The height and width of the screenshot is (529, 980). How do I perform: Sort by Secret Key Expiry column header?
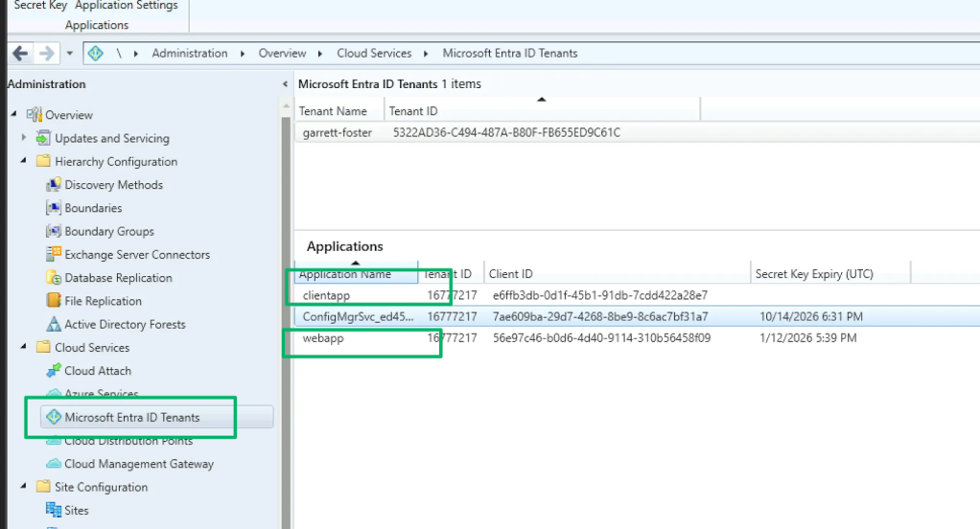[x=814, y=274]
